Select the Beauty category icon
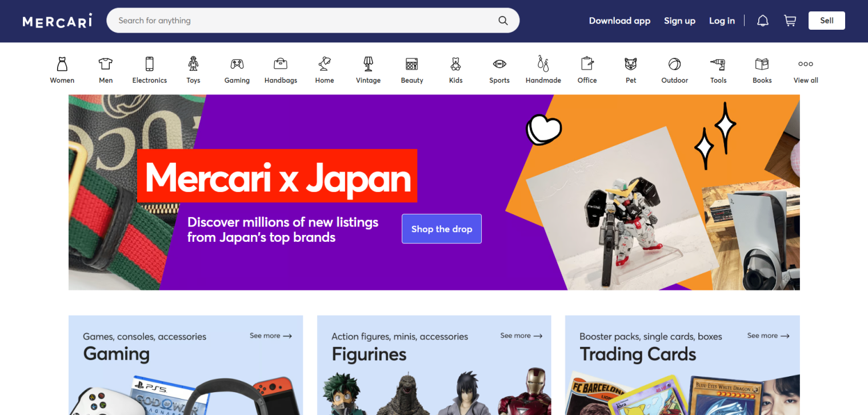Viewport: 868px width, 415px height. 411,69
